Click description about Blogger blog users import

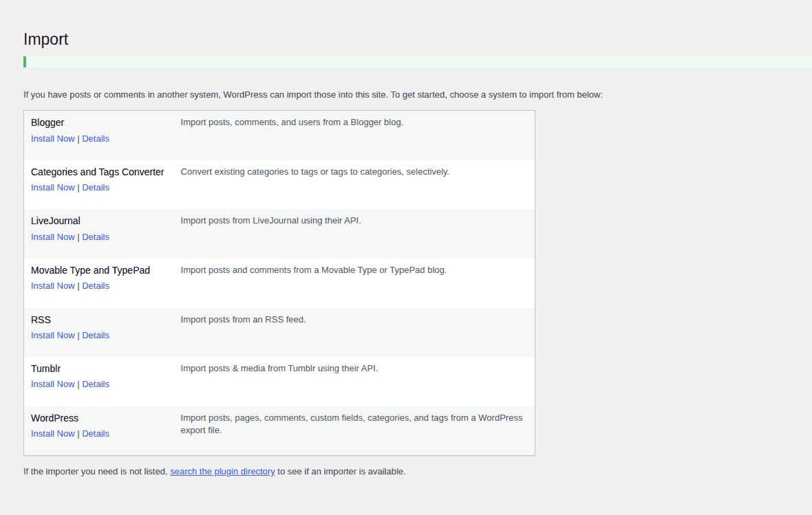point(292,122)
